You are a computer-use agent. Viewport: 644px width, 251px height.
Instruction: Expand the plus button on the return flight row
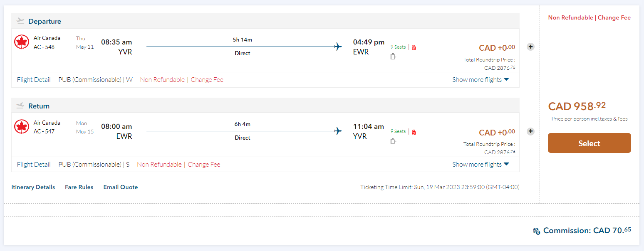point(530,131)
